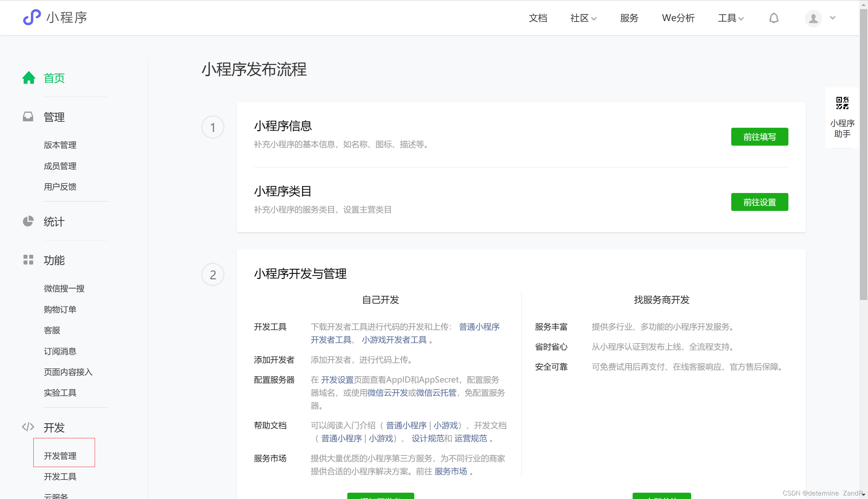Viewport: 868px width, 499px height.
Task: Select 开发 section in sidebar
Action: (54, 427)
